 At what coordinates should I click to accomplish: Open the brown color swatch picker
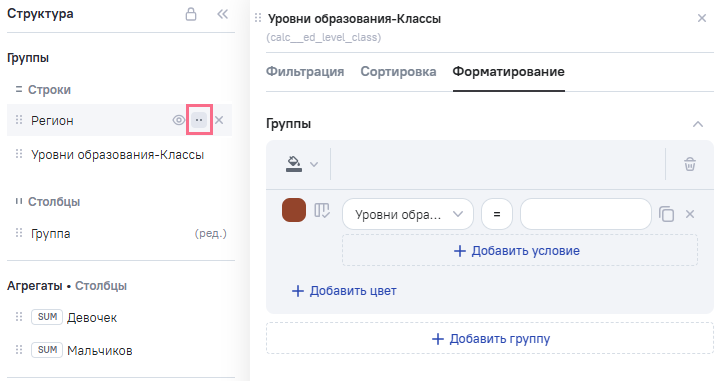(294, 210)
